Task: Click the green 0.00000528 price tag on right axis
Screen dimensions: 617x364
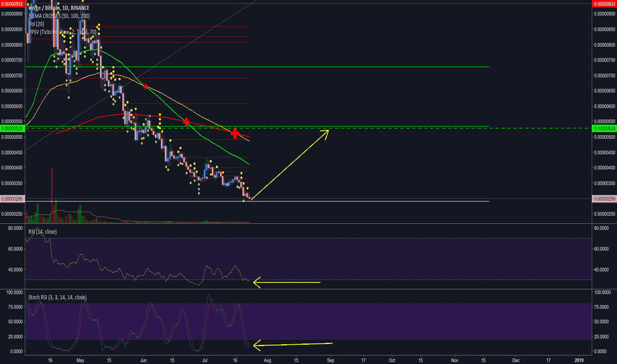Action: coord(604,128)
